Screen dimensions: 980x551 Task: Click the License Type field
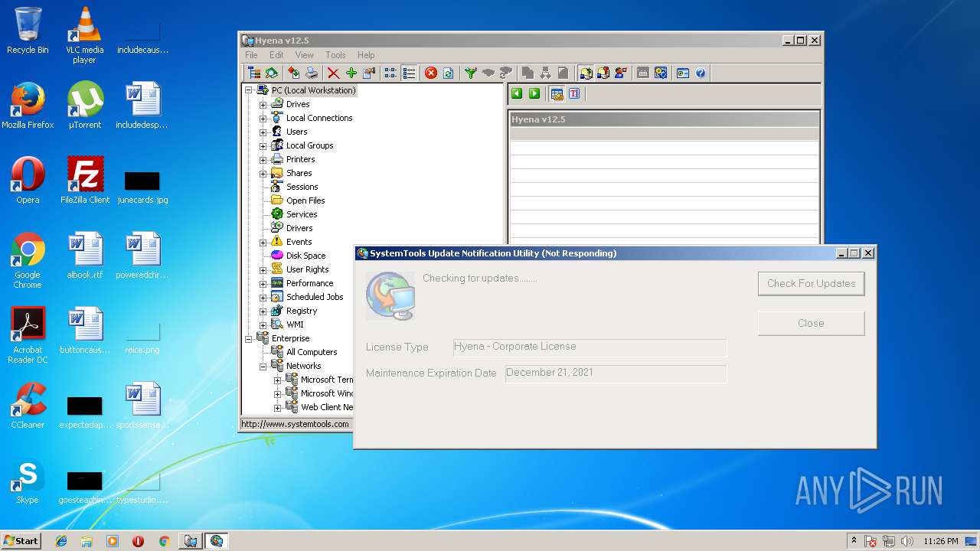(x=590, y=347)
